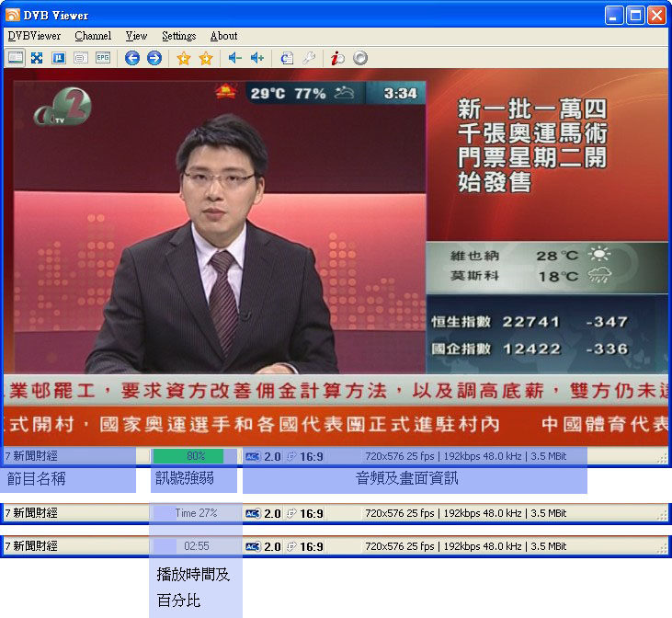Increase the volume with speaker plus

(x=257, y=58)
